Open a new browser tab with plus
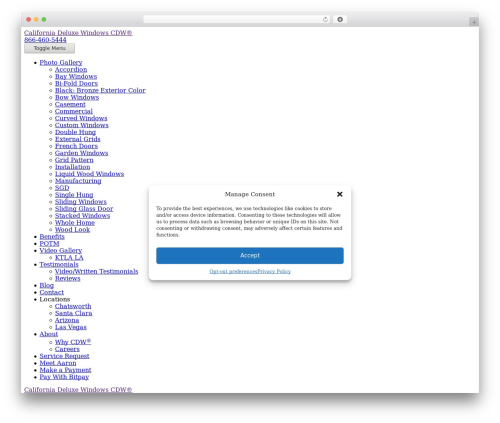500x423 pixels. click(474, 22)
